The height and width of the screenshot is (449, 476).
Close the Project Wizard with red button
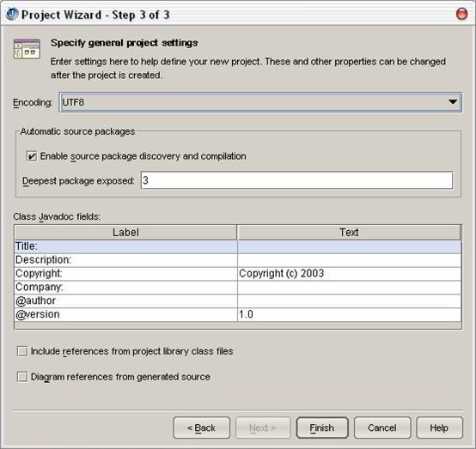coord(461,14)
